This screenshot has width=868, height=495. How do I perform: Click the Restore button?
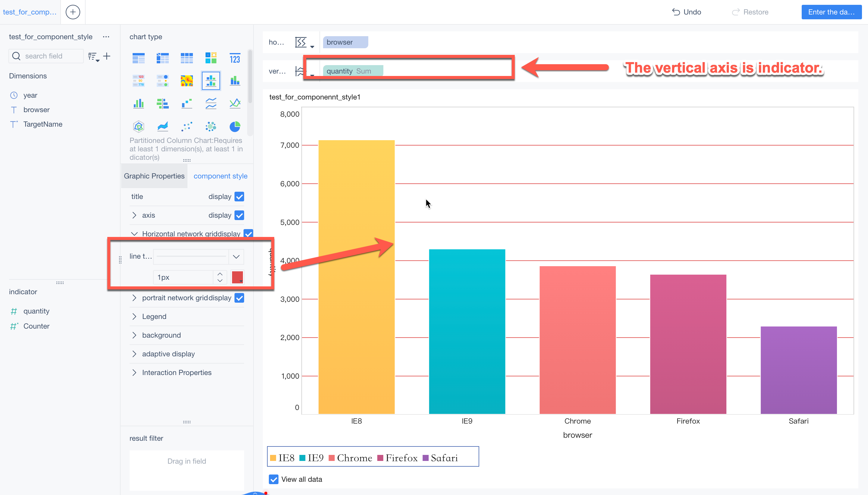point(750,12)
